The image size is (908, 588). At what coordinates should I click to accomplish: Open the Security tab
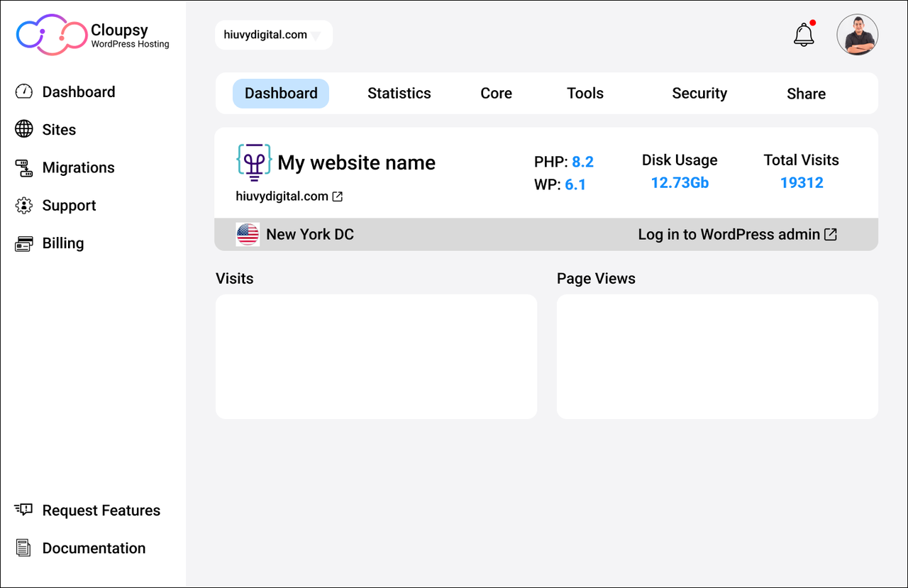click(699, 93)
